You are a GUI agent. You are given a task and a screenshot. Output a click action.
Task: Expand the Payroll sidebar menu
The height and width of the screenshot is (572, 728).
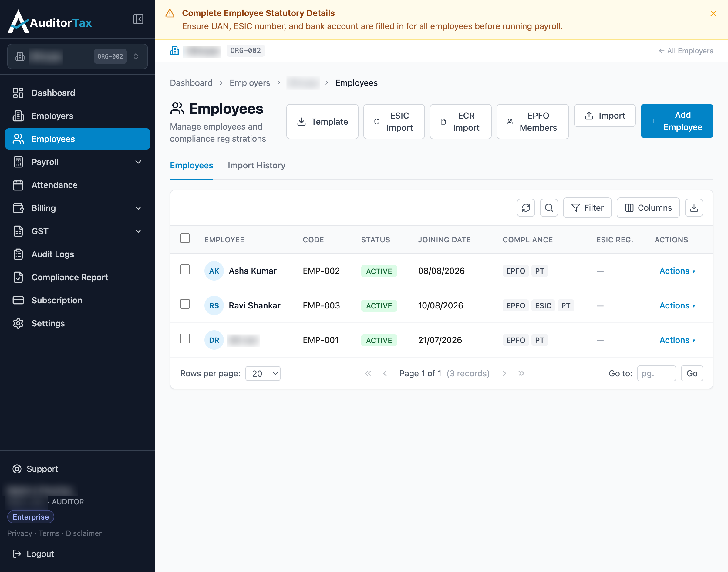(77, 162)
